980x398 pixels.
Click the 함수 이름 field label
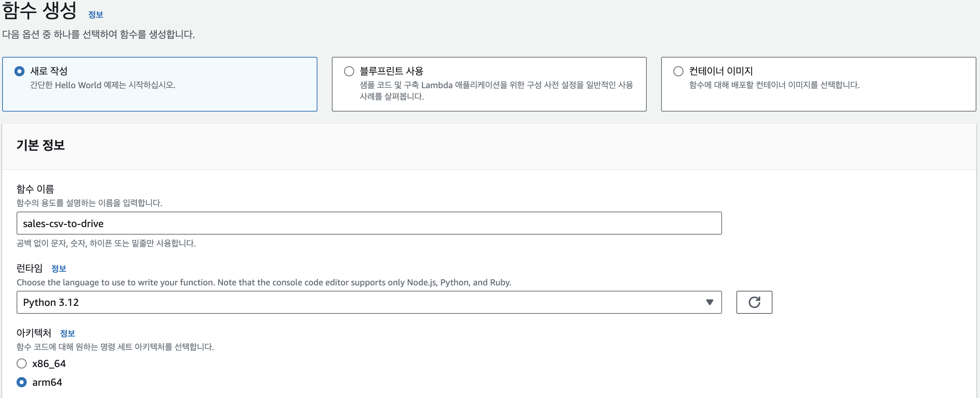(35, 189)
